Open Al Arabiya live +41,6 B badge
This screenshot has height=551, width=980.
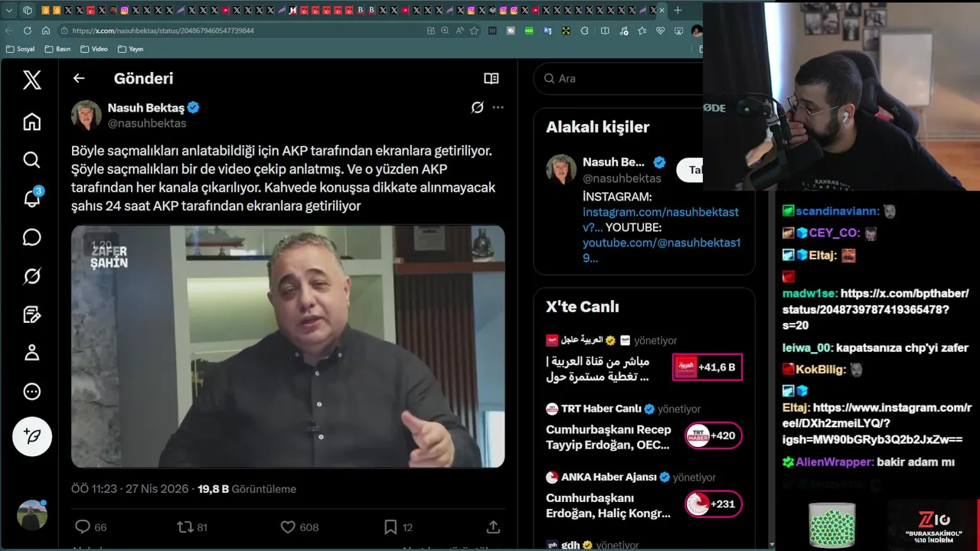pos(707,367)
